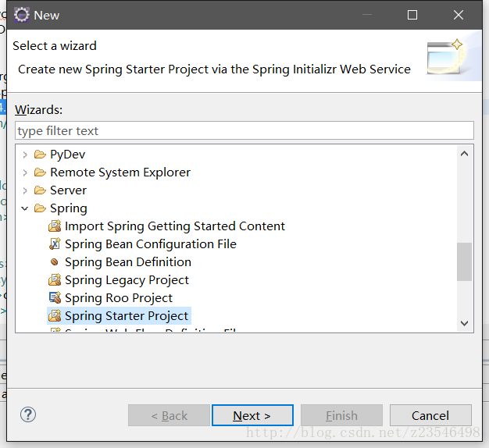Viewport: 489px width, 448px height.
Task: Collapse the Spring category
Action: (25, 208)
